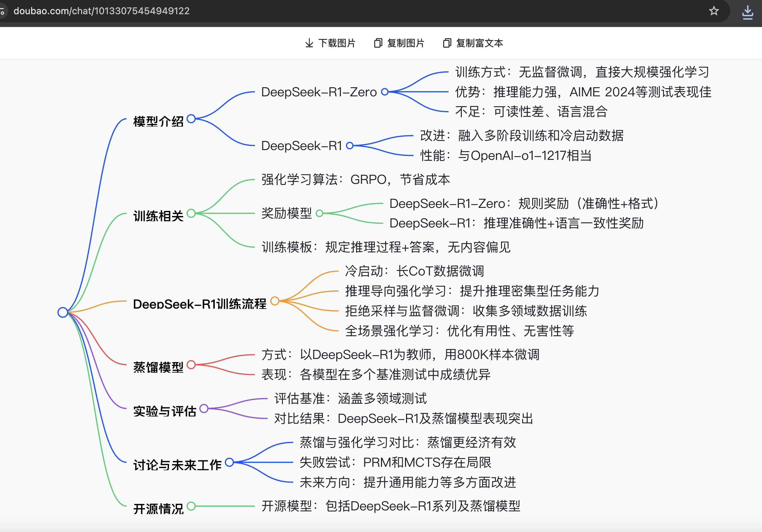The width and height of the screenshot is (762, 532).
Task: Collapse the DeepSeek-R1 node circle under 模型介绍
Action: coord(350,146)
